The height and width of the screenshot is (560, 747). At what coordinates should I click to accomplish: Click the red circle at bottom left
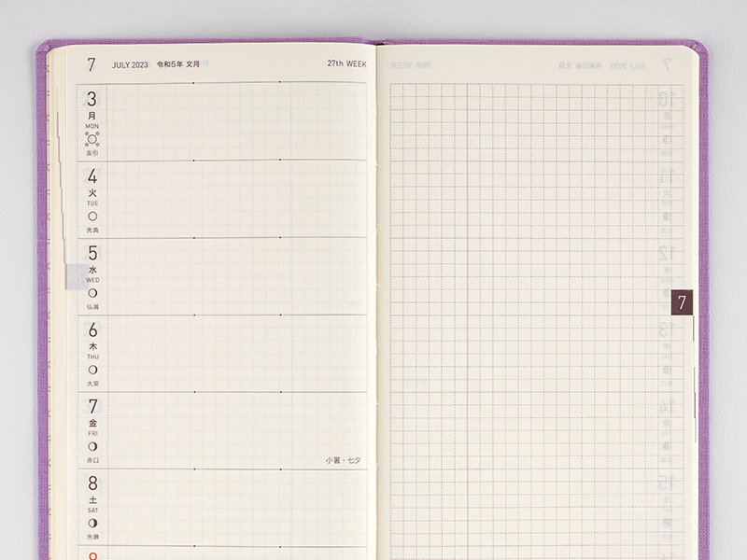[x=92, y=556]
